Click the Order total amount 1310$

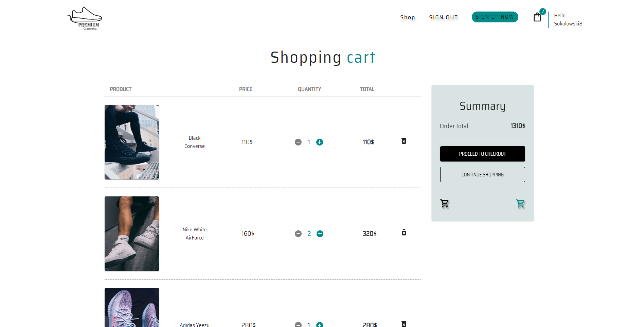517,126
